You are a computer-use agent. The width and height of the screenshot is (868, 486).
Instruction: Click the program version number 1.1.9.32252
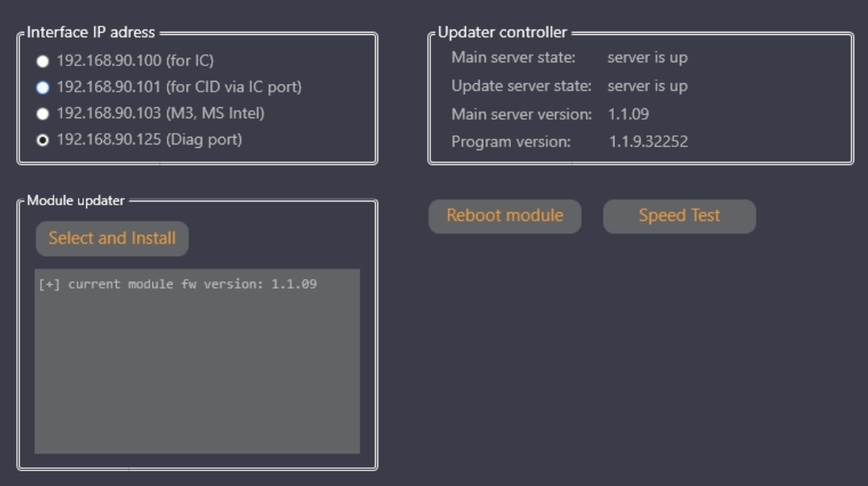648,142
